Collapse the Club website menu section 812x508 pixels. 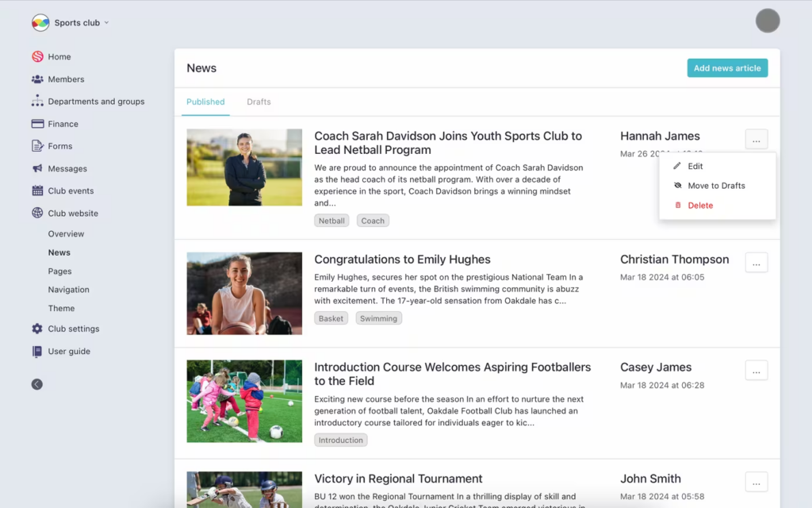tap(73, 213)
